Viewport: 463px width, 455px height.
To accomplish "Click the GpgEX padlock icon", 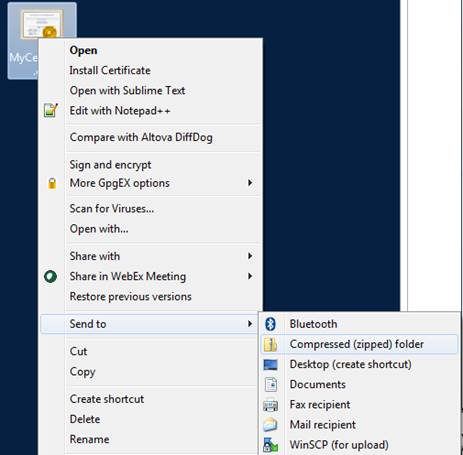I will (52, 183).
